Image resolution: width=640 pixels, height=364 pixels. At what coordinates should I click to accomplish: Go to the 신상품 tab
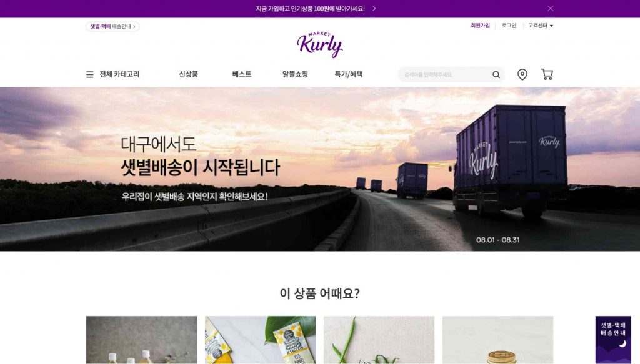188,74
